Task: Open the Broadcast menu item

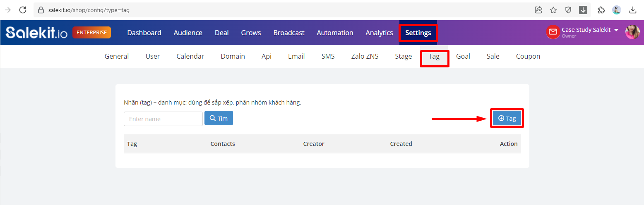Action: (289, 33)
